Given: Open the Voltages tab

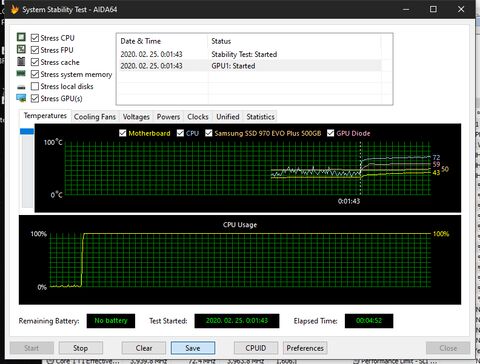Looking at the screenshot, I should pos(136,117).
